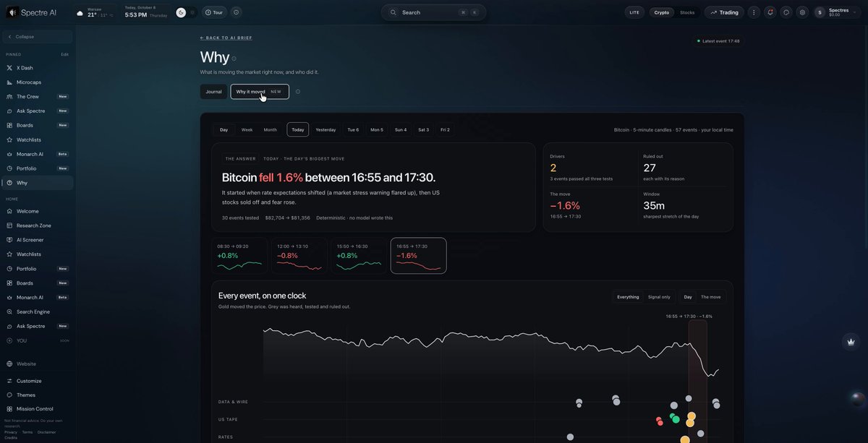Click info icon next to Why title
The width and height of the screenshot is (868, 443).
(234, 59)
